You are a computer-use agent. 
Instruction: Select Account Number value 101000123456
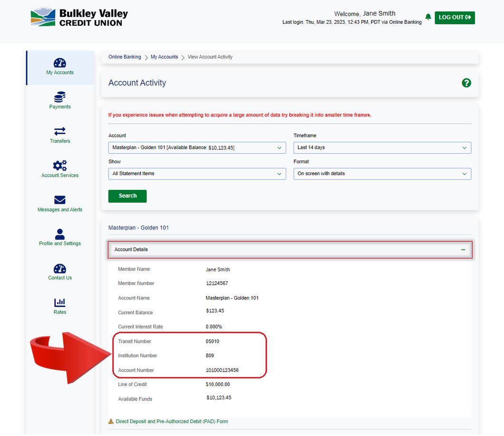click(x=222, y=370)
